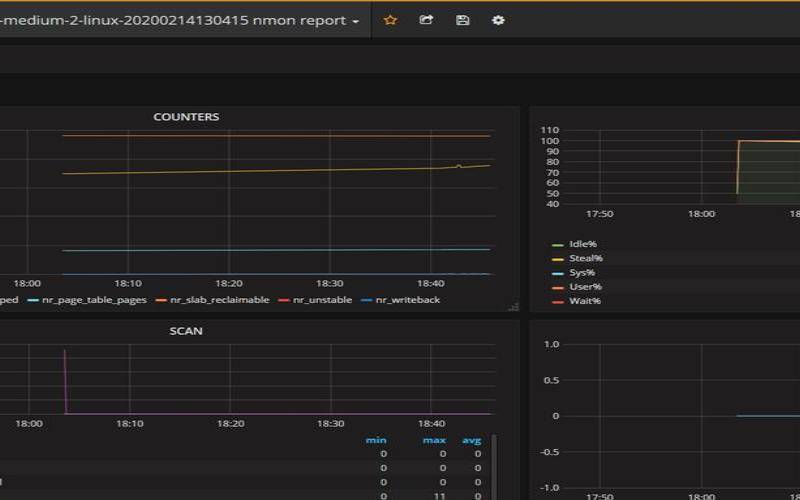The height and width of the screenshot is (500, 800).
Task: Click the -0.5 y-axis label
Action: 549,452
